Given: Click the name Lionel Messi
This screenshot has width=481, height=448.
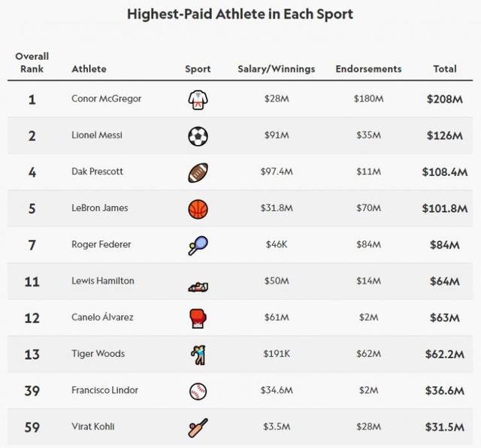Looking at the screenshot, I should pyautogui.click(x=97, y=135).
